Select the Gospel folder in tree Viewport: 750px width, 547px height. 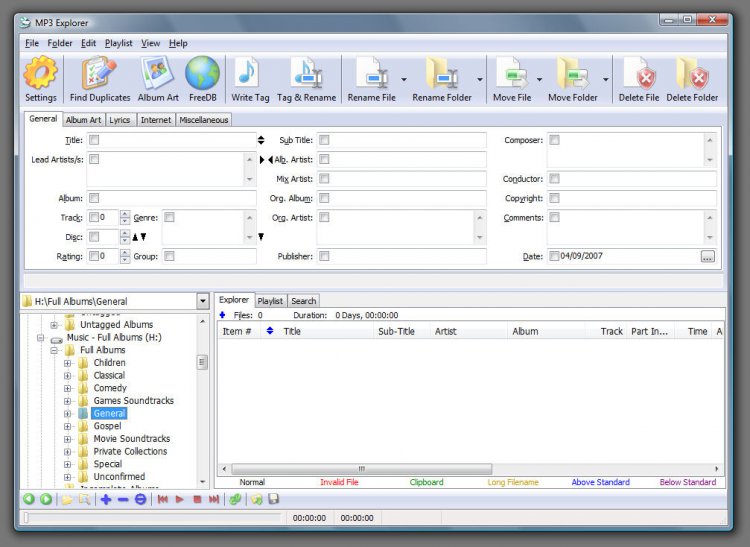pos(107,426)
